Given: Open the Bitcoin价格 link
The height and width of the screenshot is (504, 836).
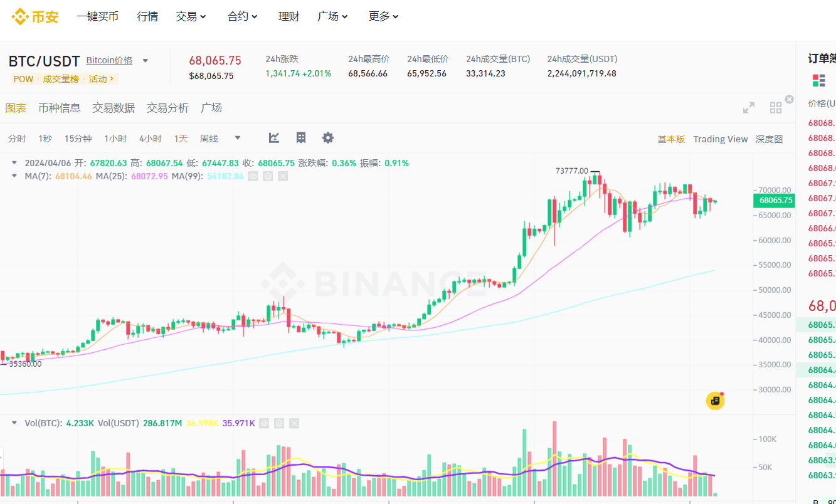Looking at the screenshot, I should pyautogui.click(x=109, y=60).
